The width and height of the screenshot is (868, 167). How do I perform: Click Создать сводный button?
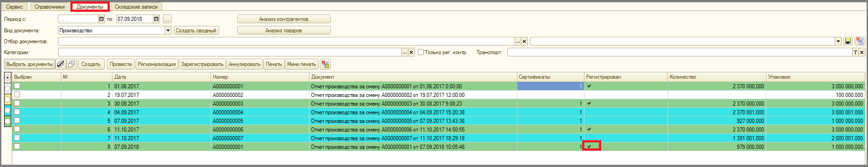click(196, 30)
